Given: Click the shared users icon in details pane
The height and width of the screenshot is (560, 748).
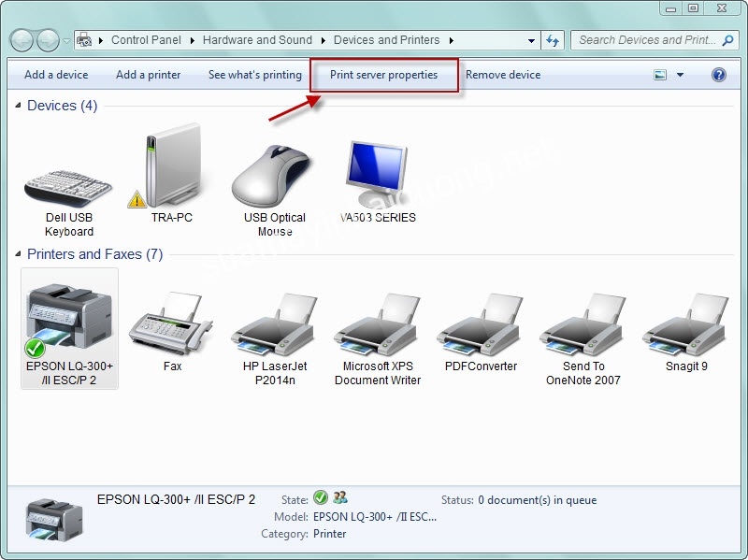Looking at the screenshot, I should click(340, 497).
